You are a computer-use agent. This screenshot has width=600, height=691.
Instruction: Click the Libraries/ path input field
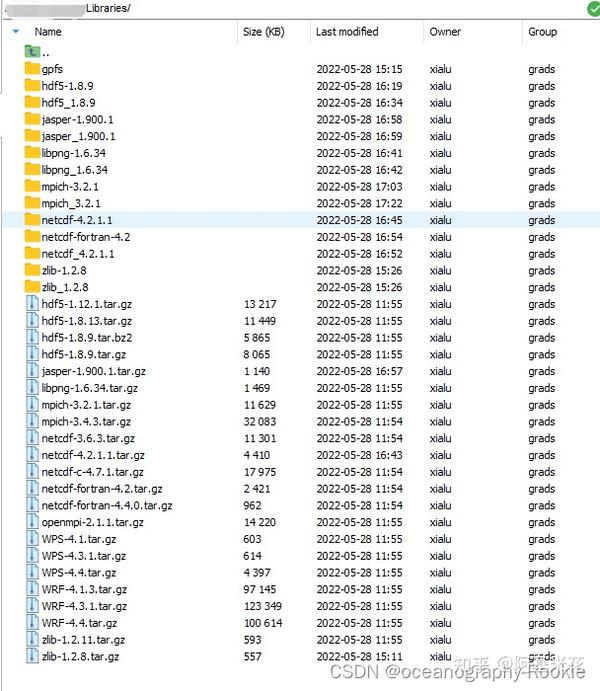[293, 8]
